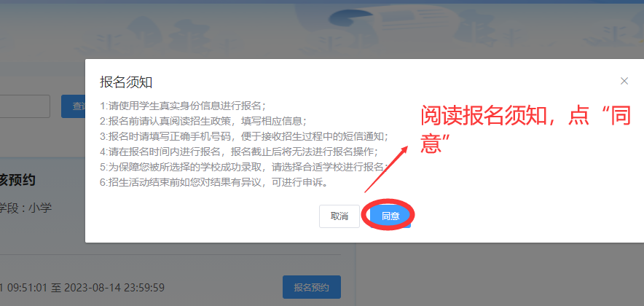
Task: Select notice line 3 about 手机号码
Action: 244,136
